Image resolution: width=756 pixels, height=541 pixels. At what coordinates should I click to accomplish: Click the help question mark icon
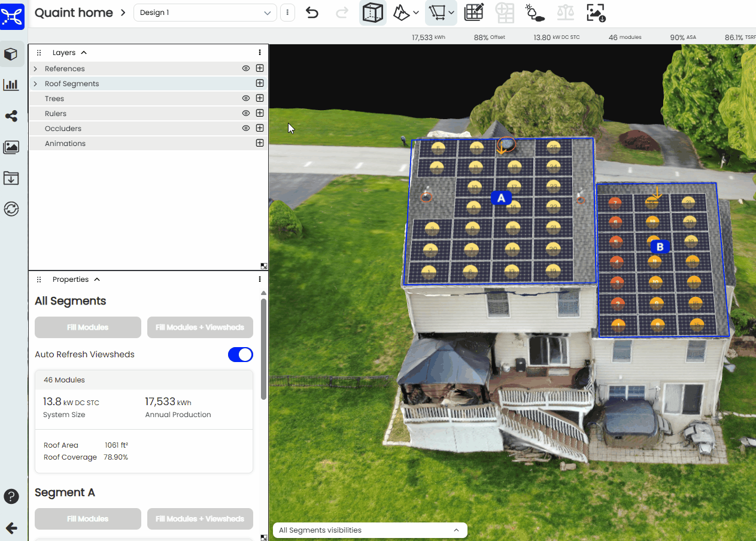click(x=11, y=496)
